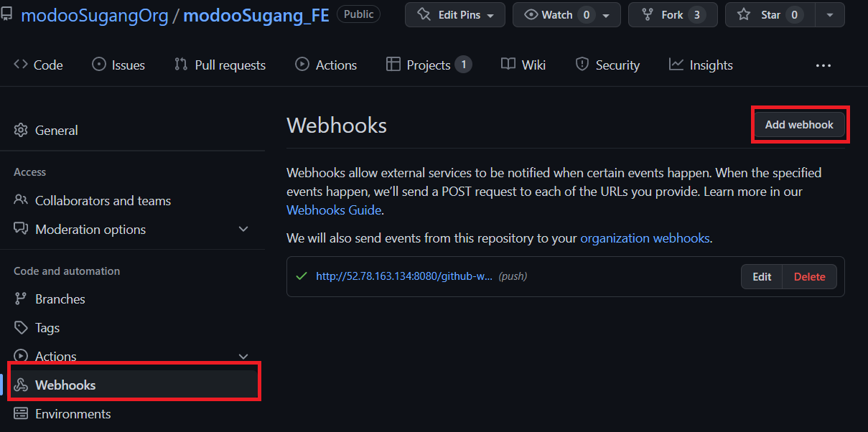Open the modooSugangOrg organization link

click(x=94, y=14)
